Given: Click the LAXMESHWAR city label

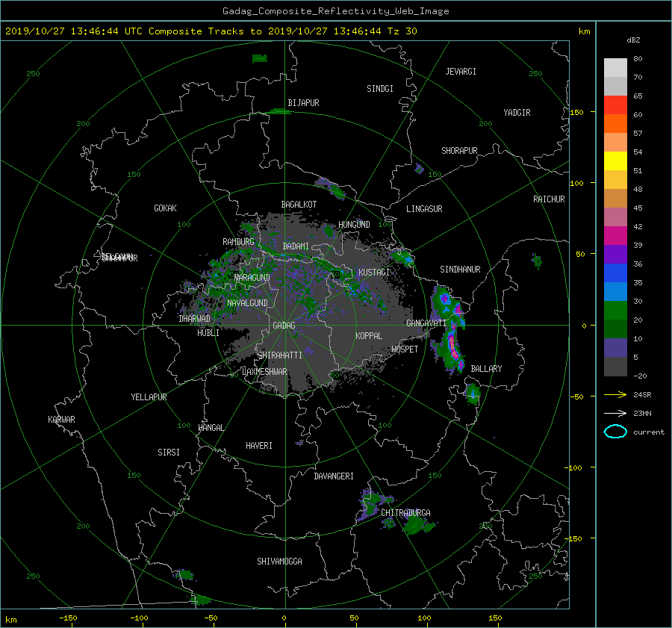Looking at the screenshot, I should pos(264,372).
